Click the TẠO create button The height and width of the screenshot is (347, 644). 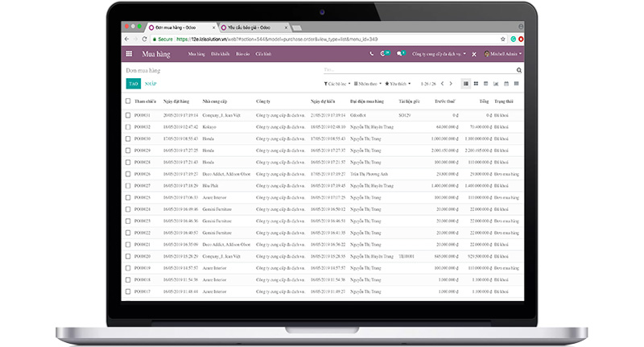134,84
